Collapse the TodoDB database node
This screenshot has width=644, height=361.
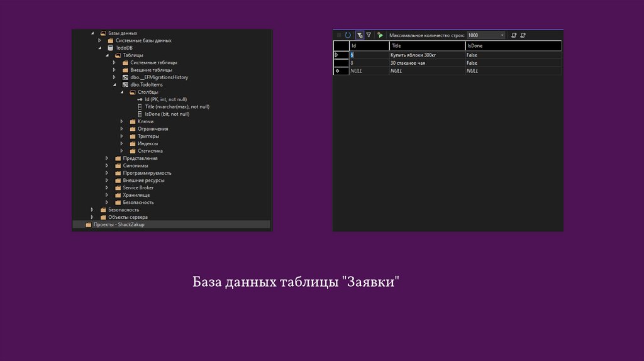coord(100,48)
